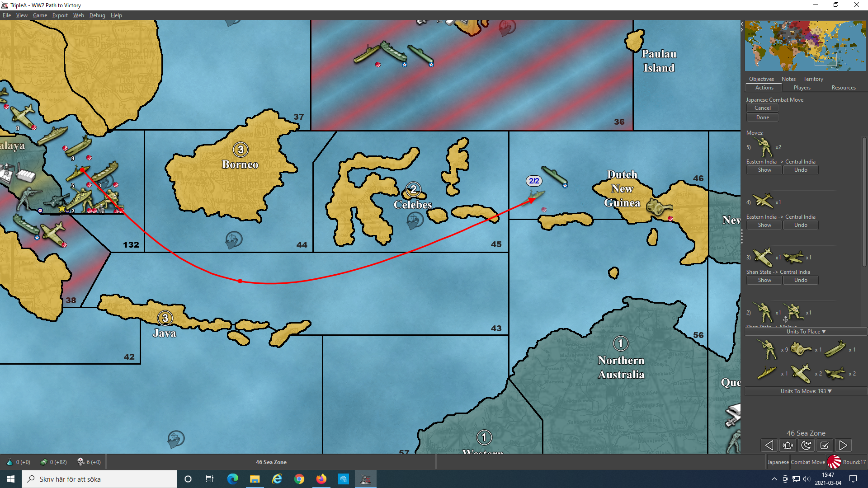Click the Windows search box

click(x=99, y=479)
